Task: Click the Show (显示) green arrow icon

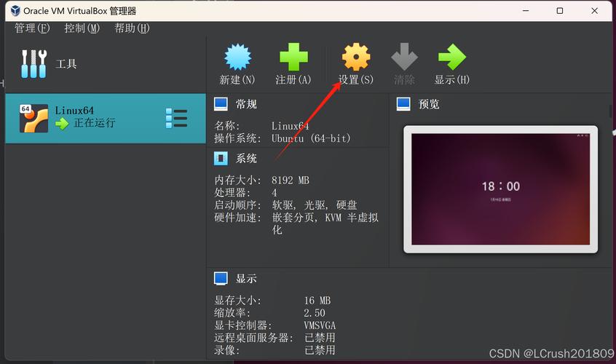Action: [452, 57]
